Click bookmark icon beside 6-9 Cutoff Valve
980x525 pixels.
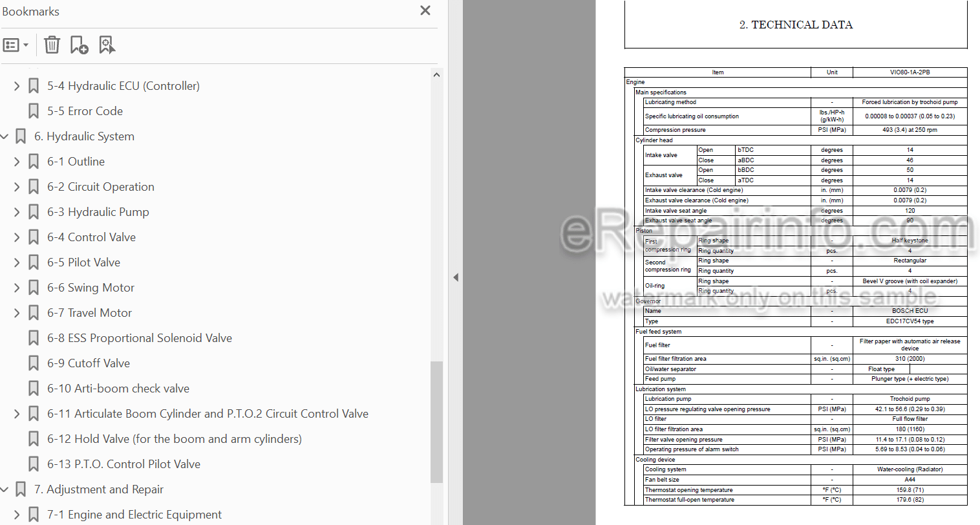tap(34, 363)
